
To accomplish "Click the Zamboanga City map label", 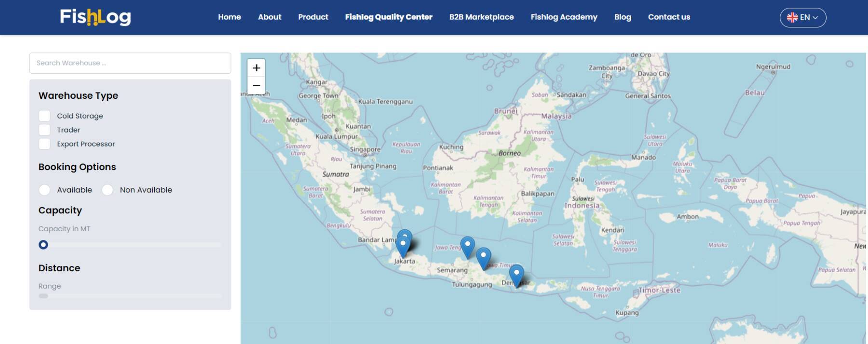I will tap(607, 72).
